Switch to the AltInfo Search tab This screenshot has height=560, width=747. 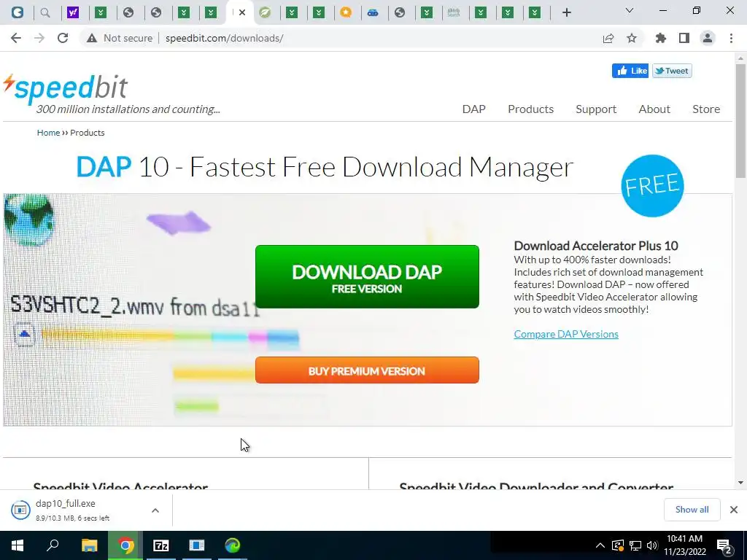tap(454, 12)
